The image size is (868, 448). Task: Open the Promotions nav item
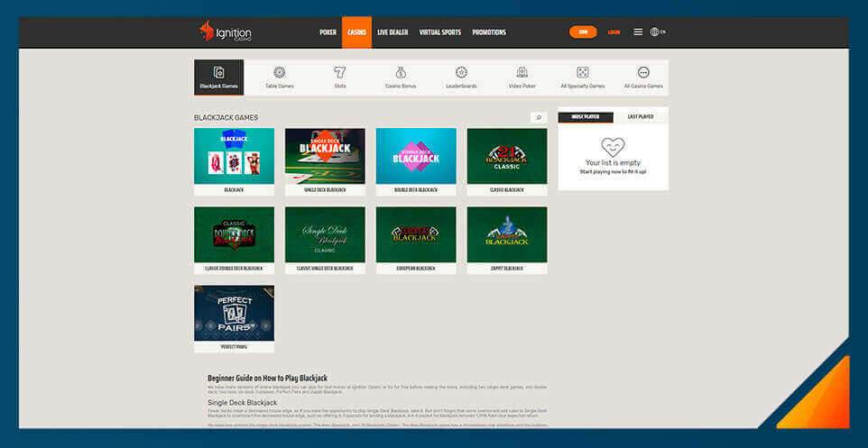[489, 32]
